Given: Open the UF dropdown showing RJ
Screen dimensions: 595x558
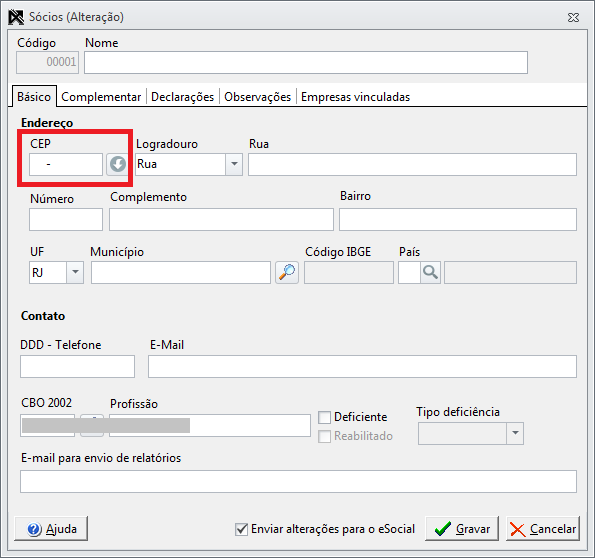Looking at the screenshot, I should click(x=75, y=272).
